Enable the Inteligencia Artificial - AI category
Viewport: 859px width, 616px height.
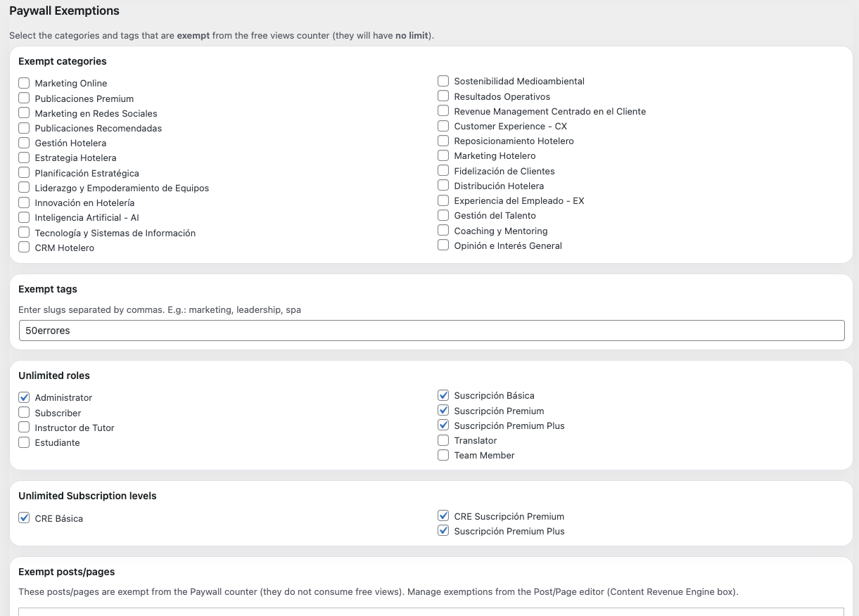(x=24, y=217)
